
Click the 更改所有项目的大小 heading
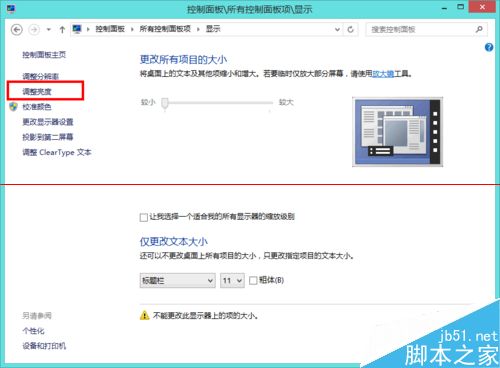(183, 60)
